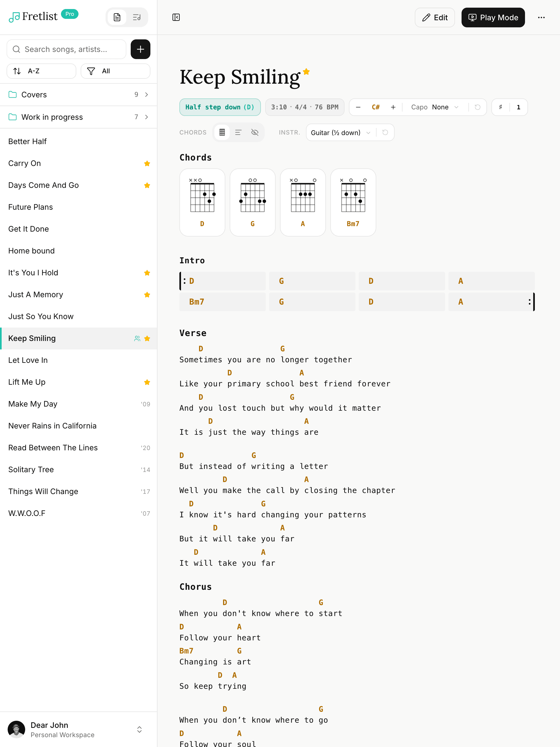
Task: Open the Guitar (½ down) instrument dropdown
Action: [340, 133]
